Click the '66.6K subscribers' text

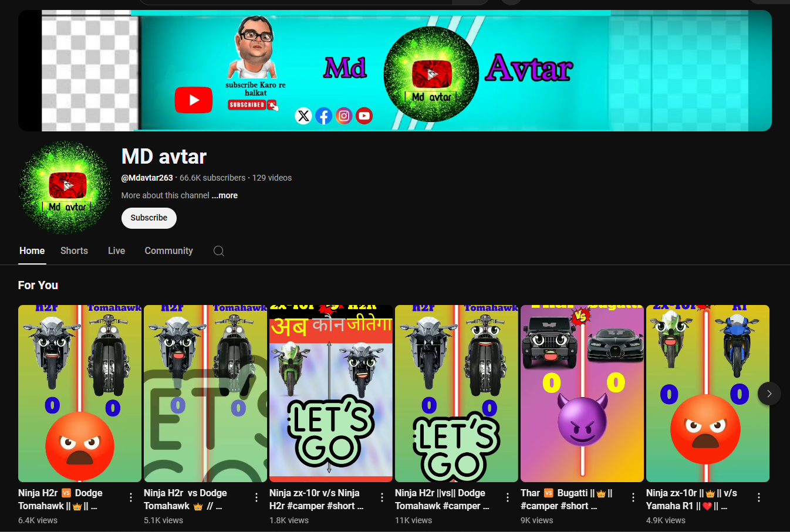click(212, 178)
